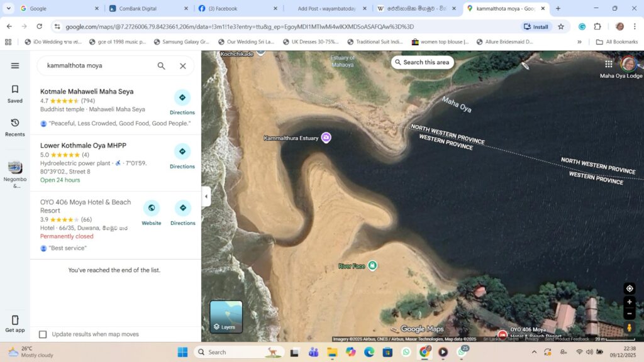Screen dimensions: 644x362
Task: Show your location on the map
Action: point(629,288)
